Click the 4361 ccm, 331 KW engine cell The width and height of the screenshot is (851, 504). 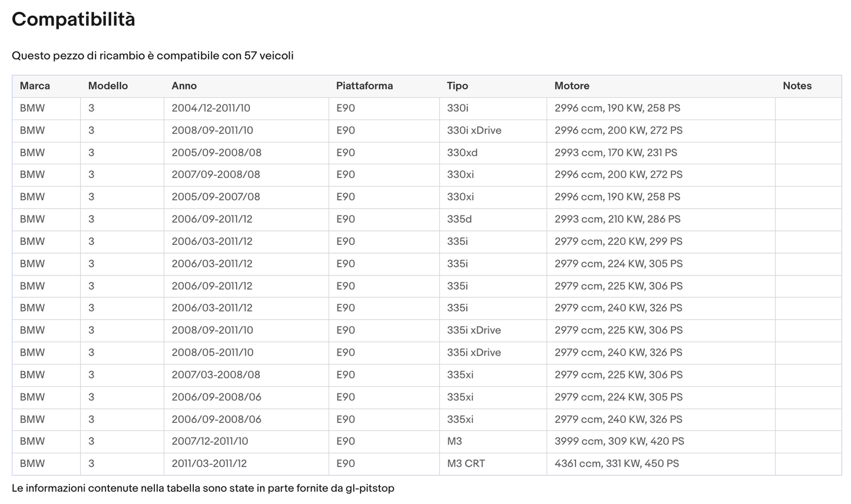click(x=616, y=464)
